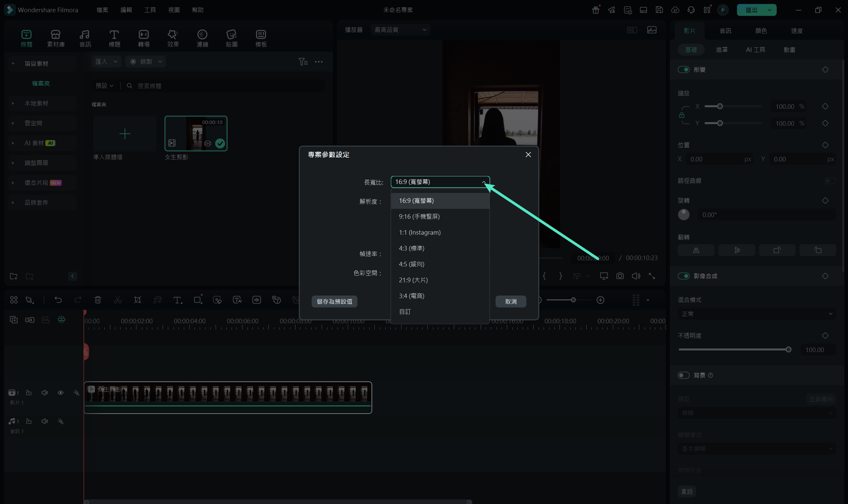This screenshot has width=848, height=504.
Task: Select 自訂 custom aspect ratio option
Action: tap(440, 312)
